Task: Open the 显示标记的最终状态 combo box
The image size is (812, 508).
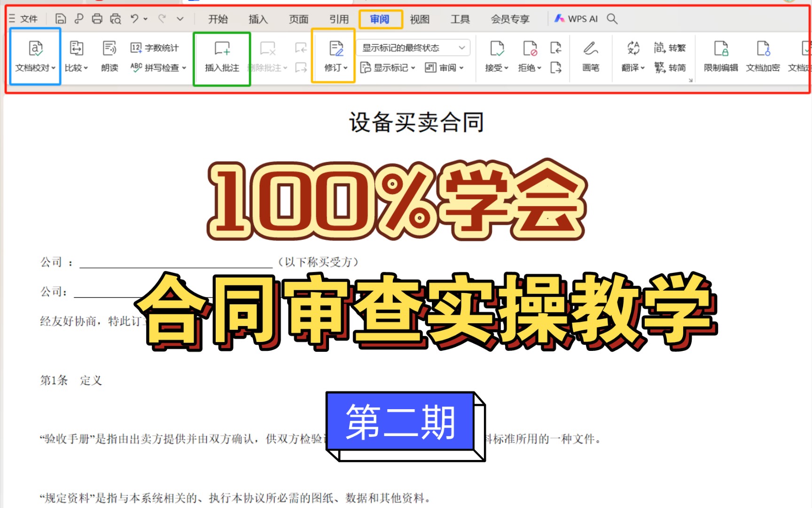Action: point(414,48)
